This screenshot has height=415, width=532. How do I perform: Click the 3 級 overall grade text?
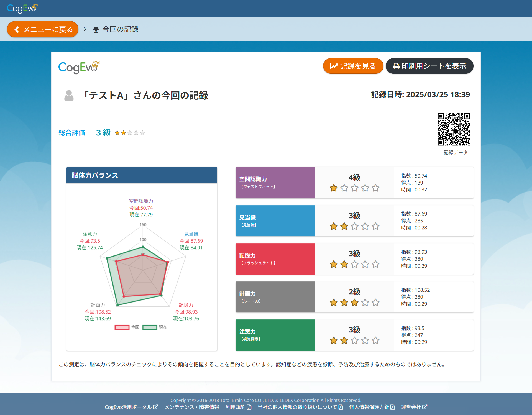(103, 133)
